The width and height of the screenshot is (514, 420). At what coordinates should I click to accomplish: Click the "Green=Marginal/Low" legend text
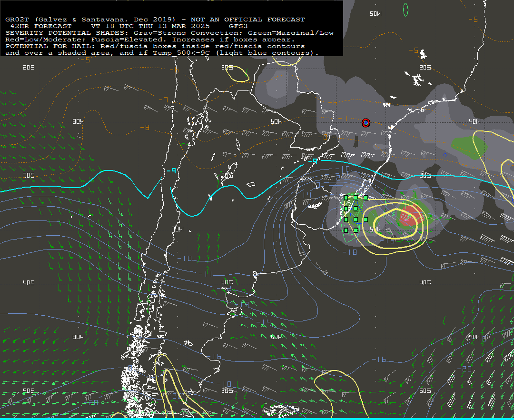tap(291, 33)
